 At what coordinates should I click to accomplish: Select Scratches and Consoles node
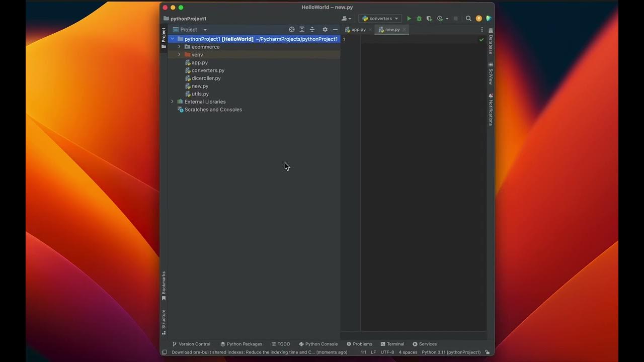tap(210, 110)
